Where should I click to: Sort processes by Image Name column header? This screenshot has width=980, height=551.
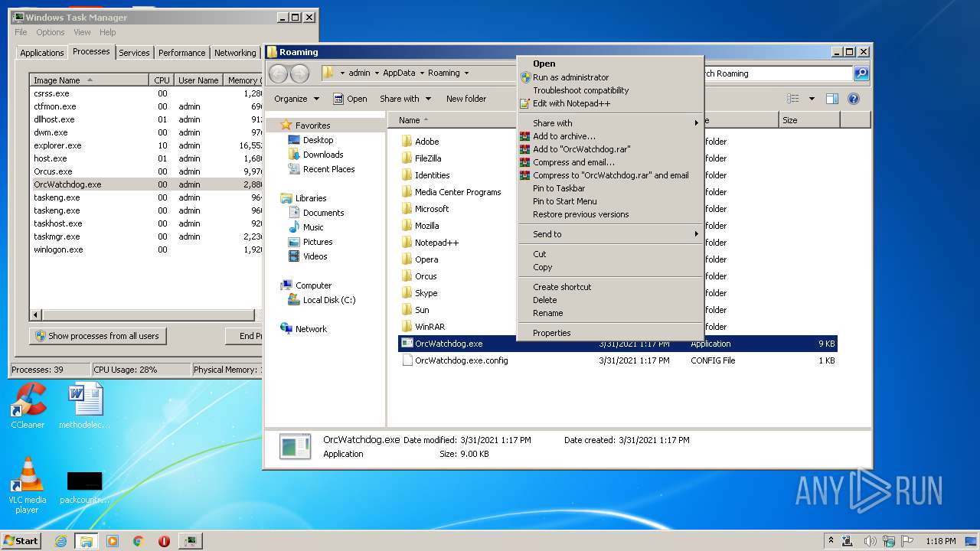tap(89, 80)
